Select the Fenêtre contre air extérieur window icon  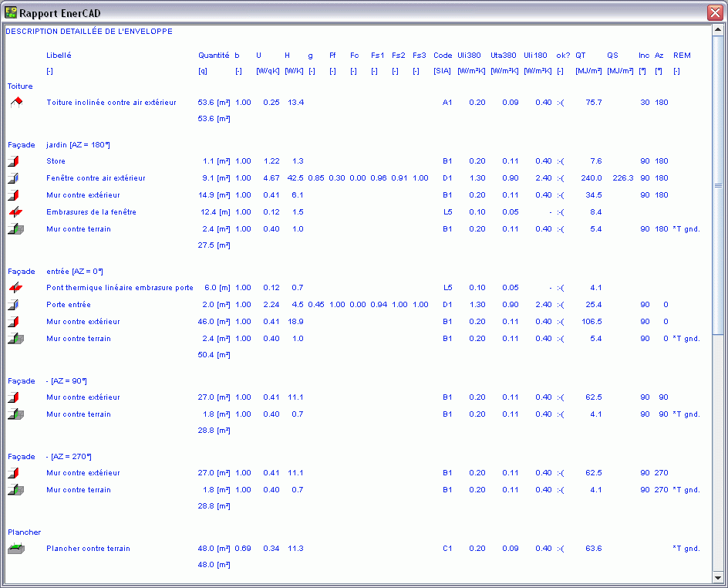click(15, 178)
